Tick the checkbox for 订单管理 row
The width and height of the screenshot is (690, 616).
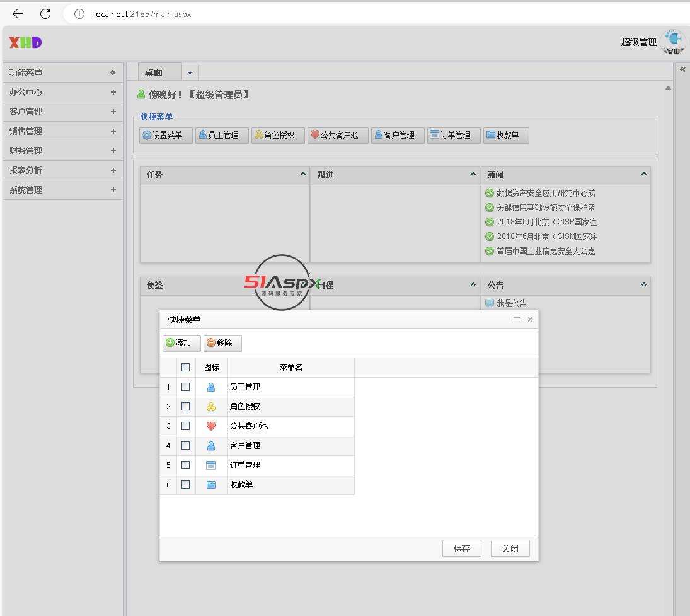click(x=185, y=465)
